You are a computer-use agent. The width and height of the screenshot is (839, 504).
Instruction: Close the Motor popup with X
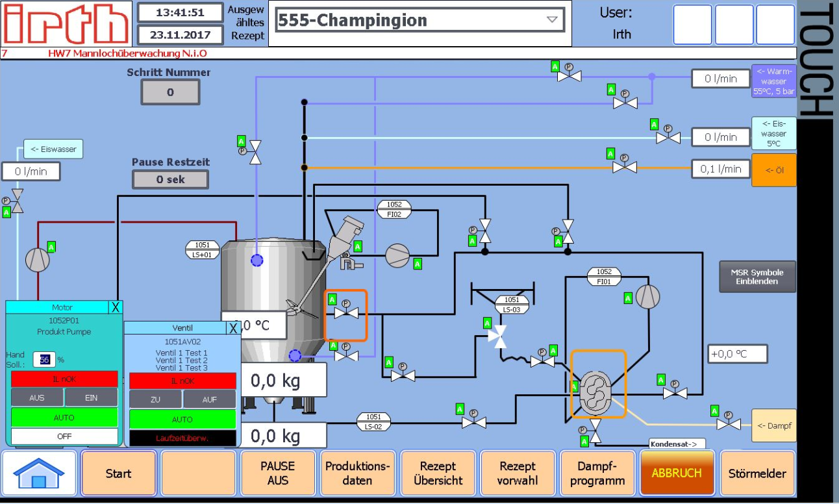(x=116, y=307)
